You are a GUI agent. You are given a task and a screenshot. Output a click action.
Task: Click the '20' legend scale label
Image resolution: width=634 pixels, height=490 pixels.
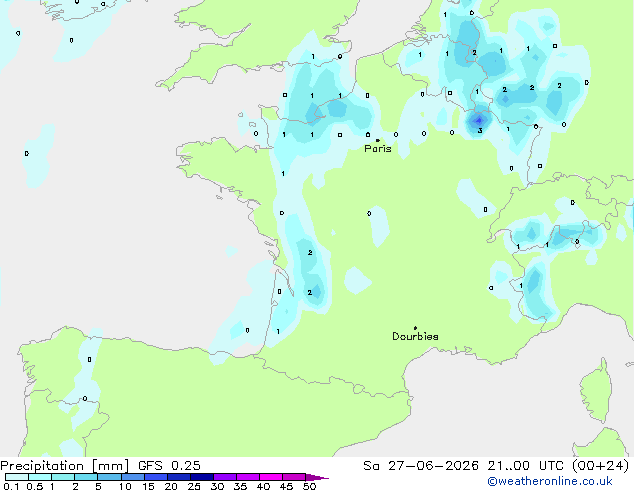point(171,486)
